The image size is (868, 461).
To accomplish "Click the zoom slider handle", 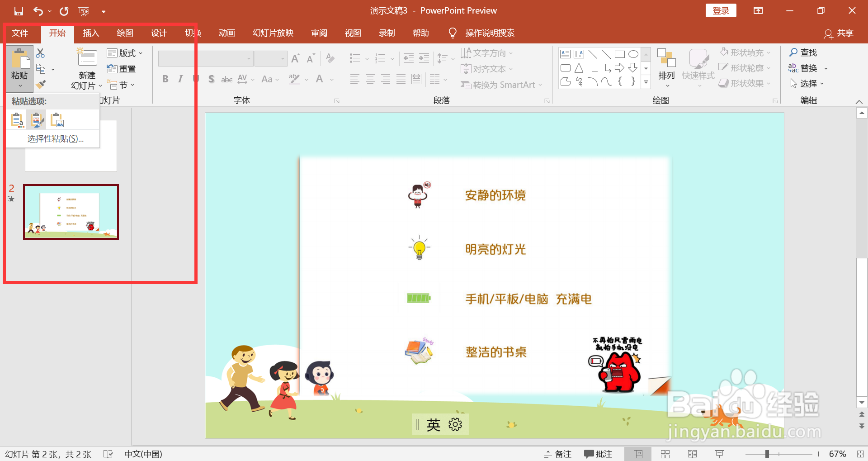I will coord(767,454).
